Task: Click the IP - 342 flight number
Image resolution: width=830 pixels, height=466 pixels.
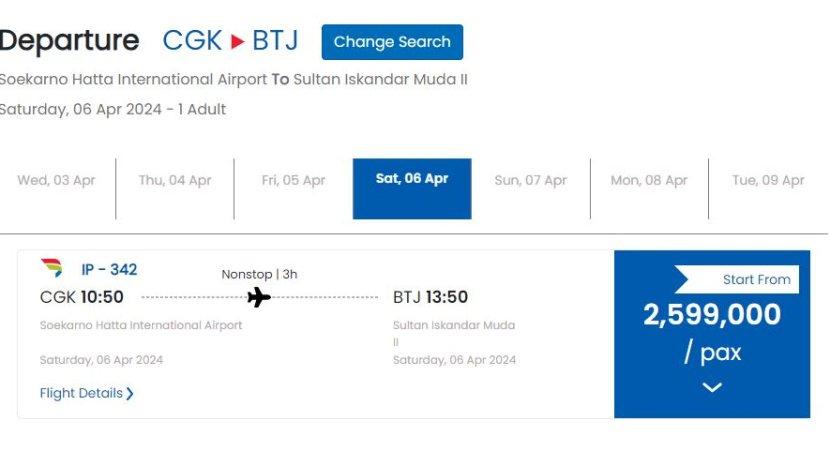Action: point(109,269)
